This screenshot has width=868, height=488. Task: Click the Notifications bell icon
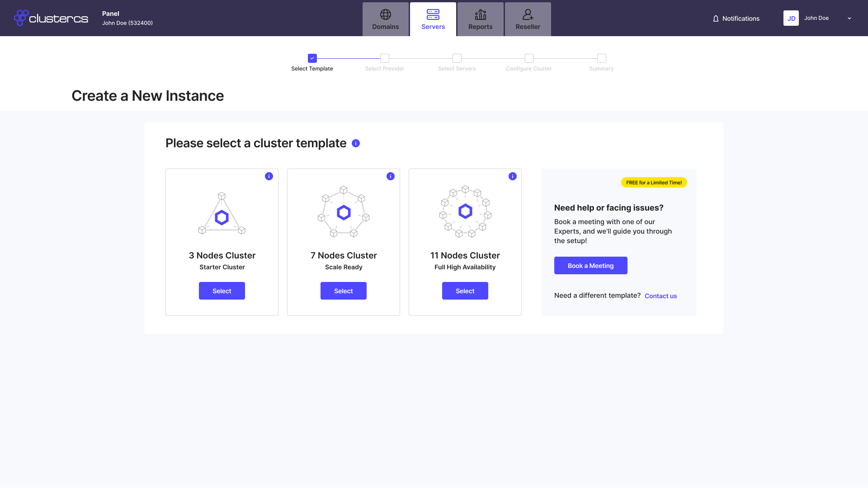pyautogui.click(x=716, y=19)
